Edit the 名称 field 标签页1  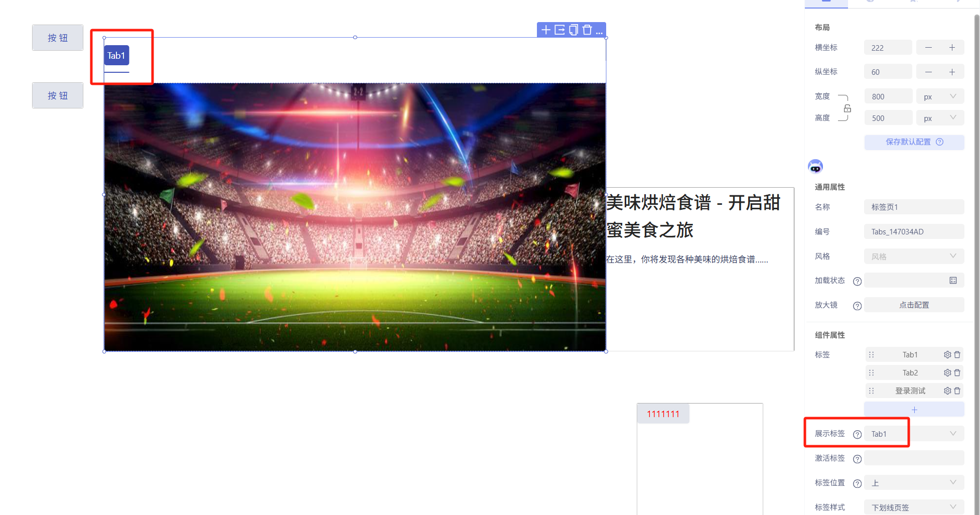point(914,207)
